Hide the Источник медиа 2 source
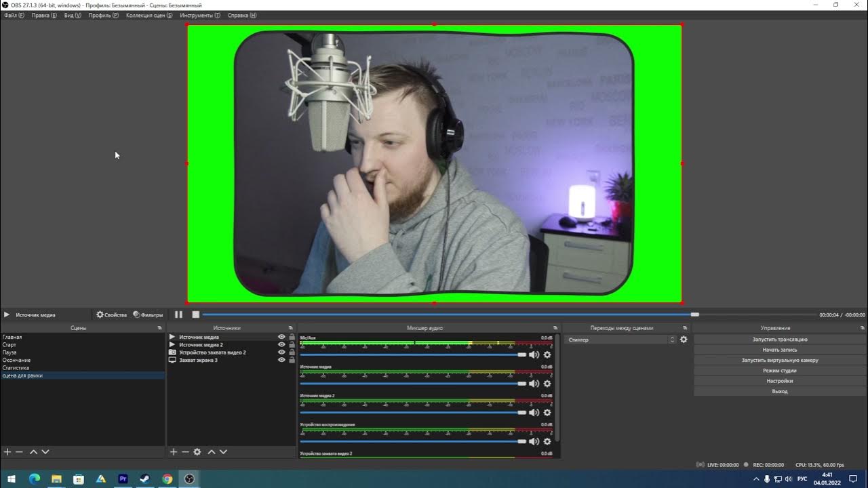 click(x=281, y=344)
